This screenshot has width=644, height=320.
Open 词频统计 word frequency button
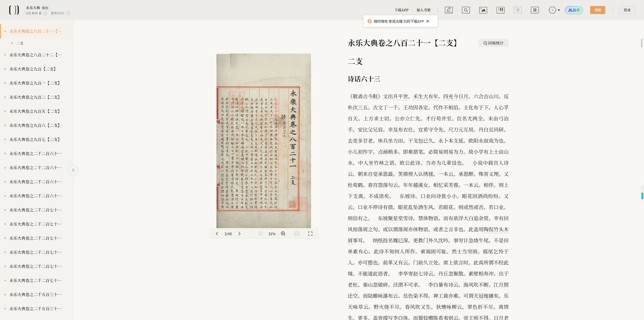tap(493, 43)
